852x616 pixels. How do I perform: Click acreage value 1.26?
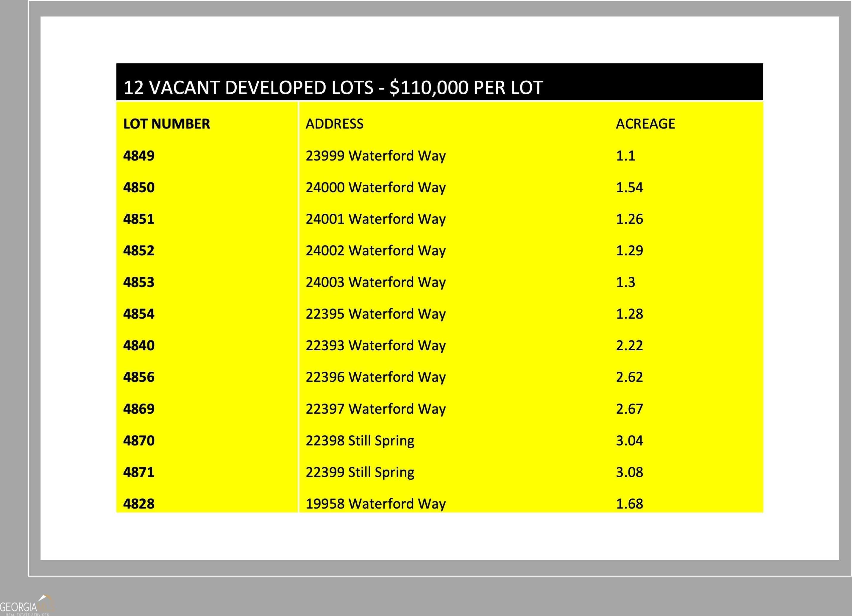(629, 219)
